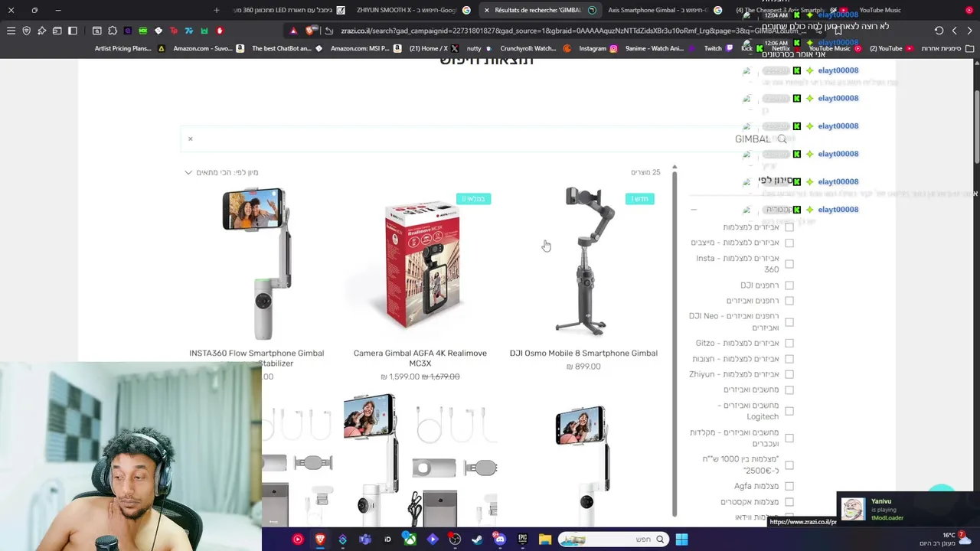Close the Résultats de recherche GIMBAL tab

[486, 10]
